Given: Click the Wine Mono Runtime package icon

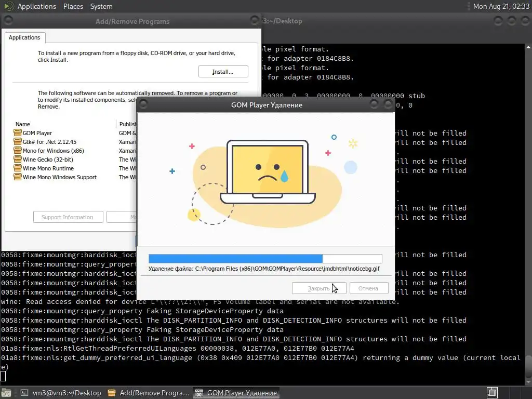Looking at the screenshot, I should click(x=17, y=168).
